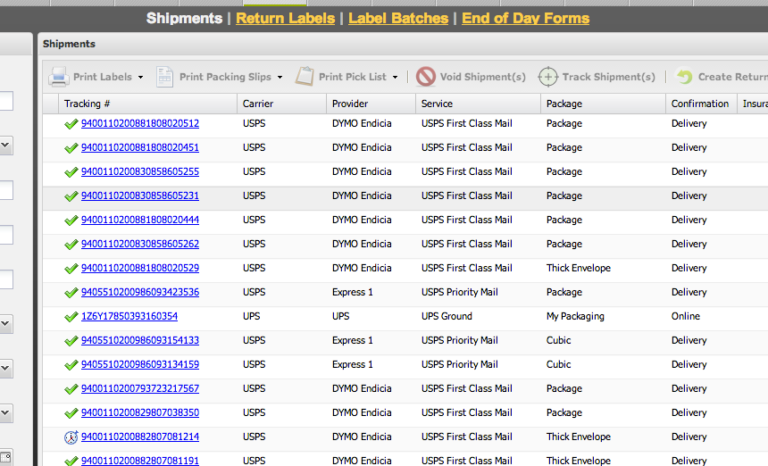Click status checkmark for shipment 9405510200986093154133

pyautogui.click(x=71, y=341)
